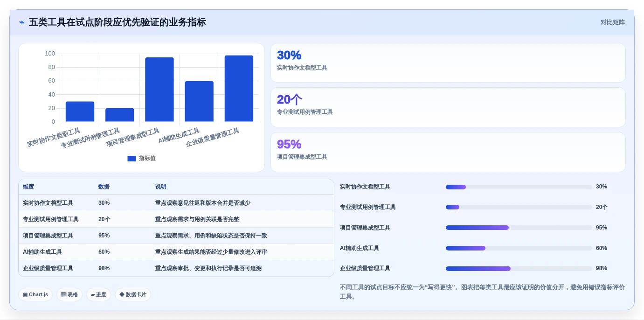The image size is (644, 320).
Task: Select the Chart.js tag chip
Action: coord(35,295)
